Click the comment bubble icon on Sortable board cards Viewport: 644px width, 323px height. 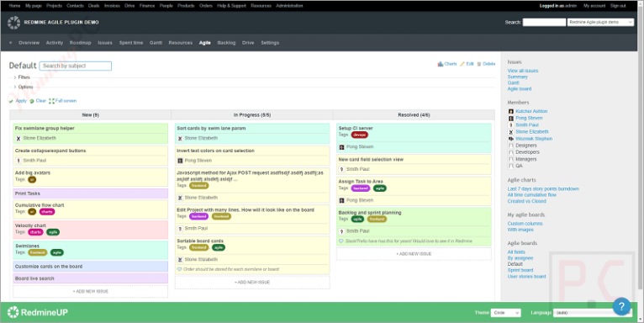[x=179, y=269]
